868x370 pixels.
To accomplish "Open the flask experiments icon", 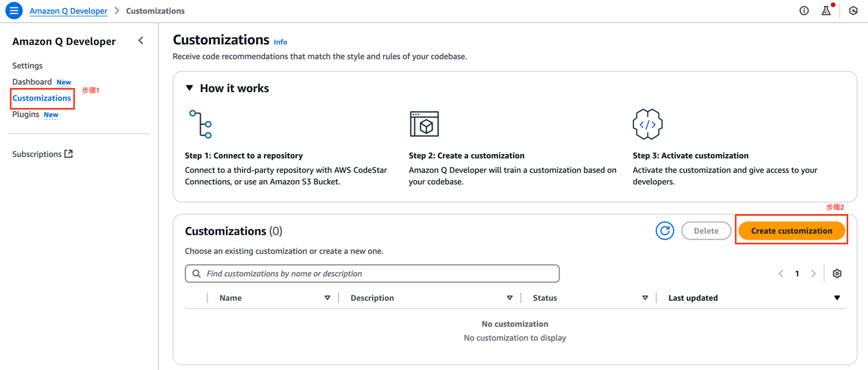I will [826, 11].
